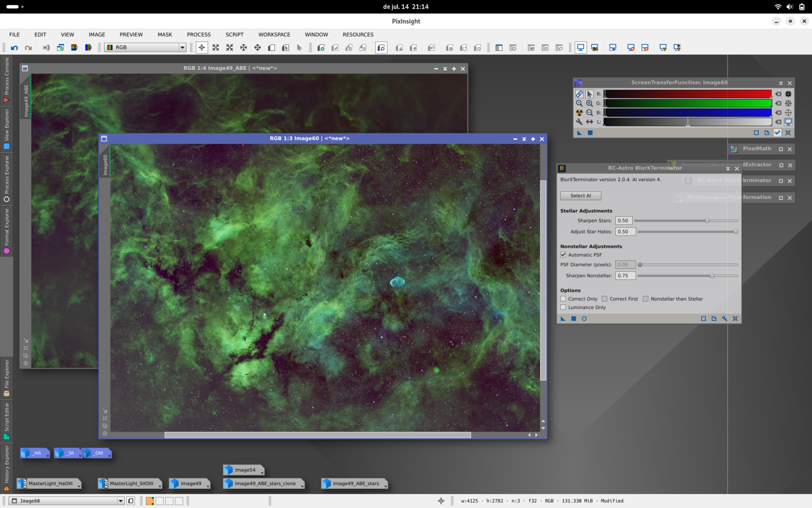Shade the Image60 image window
The height and width of the screenshot is (508, 812).
point(524,139)
